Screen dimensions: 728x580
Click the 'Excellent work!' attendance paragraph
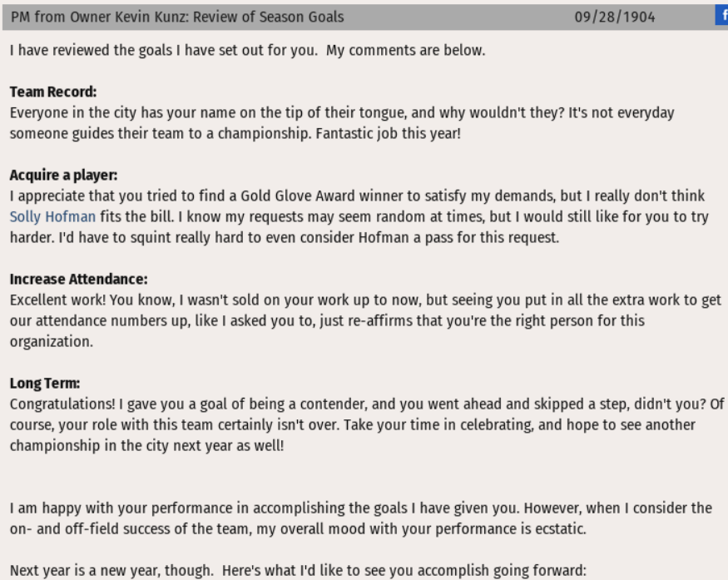pos(365,320)
